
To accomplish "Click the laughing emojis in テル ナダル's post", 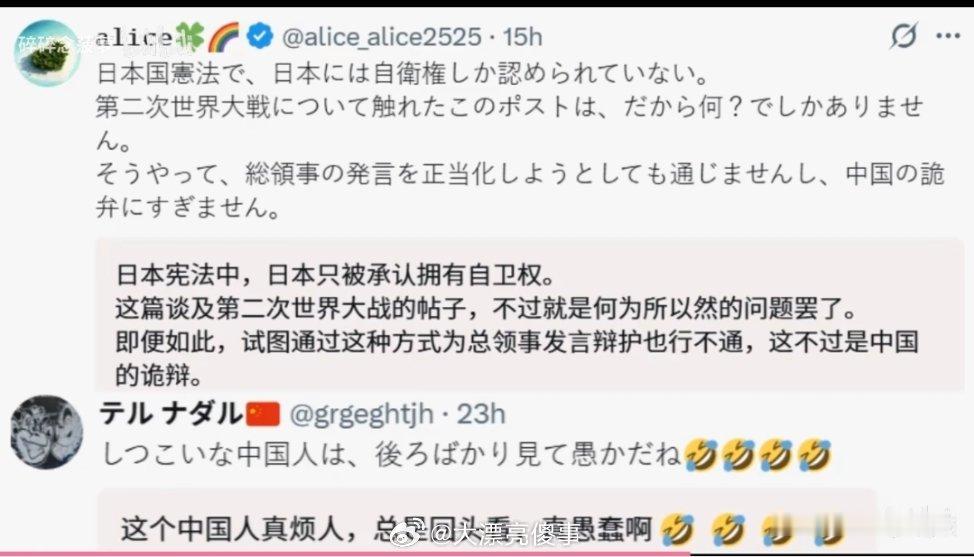I will pyautogui.click(x=757, y=455).
